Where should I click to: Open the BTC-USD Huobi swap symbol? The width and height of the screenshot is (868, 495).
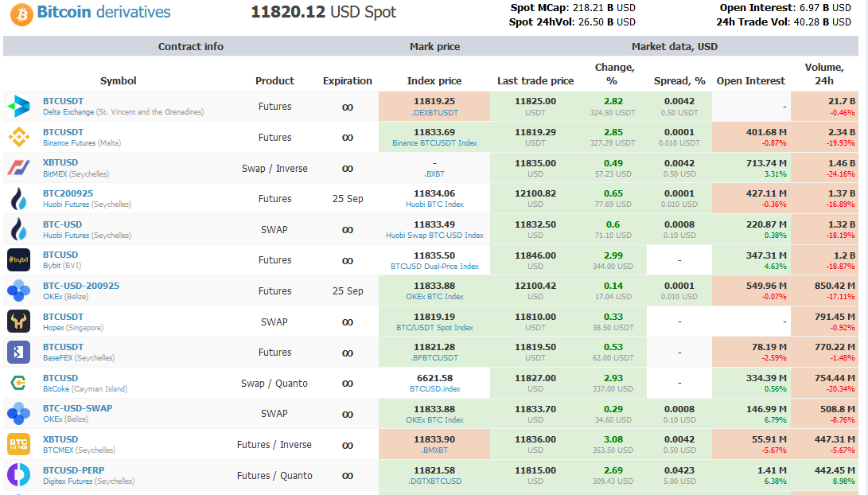point(63,224)
